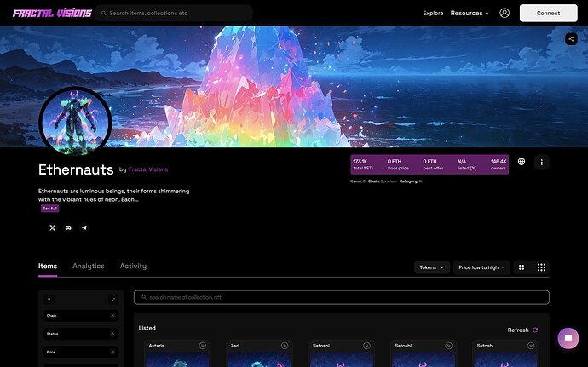588x367 pixels.
Task: Switch to the small dense grid view
Action: tap(541, 267)
